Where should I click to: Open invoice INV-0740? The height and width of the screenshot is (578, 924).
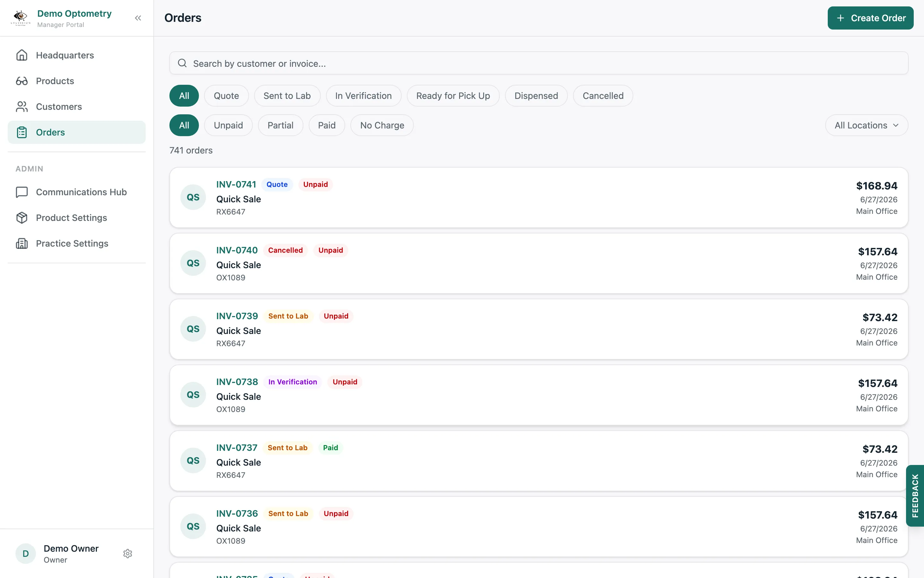click(x=237, y=250)
